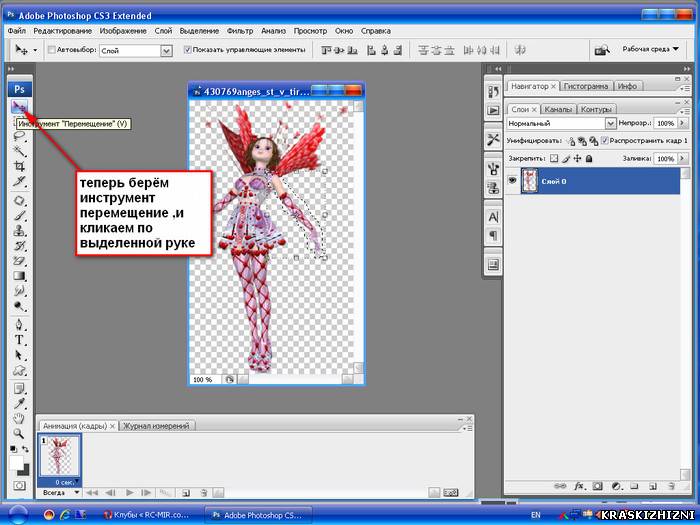Add a layer mask in Layers panel
The width and height of the screenshot is (700, 525).
598,486
